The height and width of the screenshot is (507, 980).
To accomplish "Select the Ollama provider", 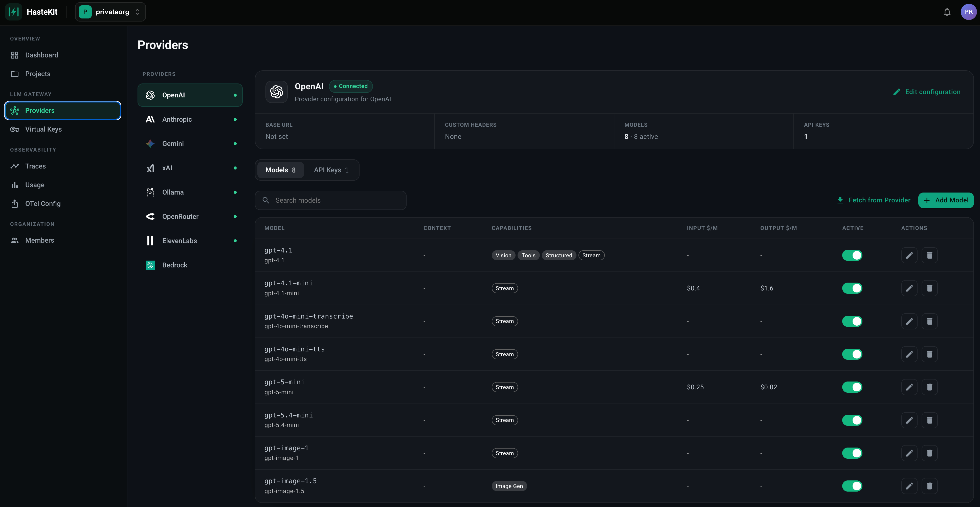I will (x=190, y=192).
